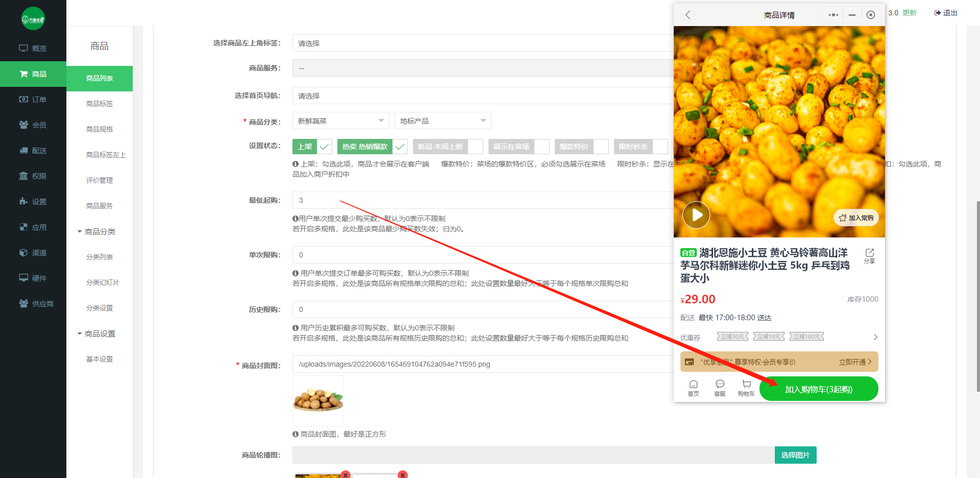
Task: Enable the 新品 本周上新 checkbox
Action: [475, 147]
